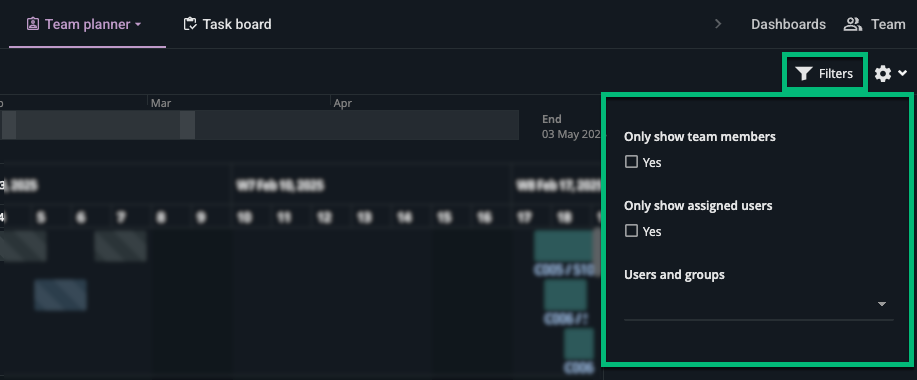Open the Team tab
The width and height of the screenshot is (917, 380).
pos(874,25)
